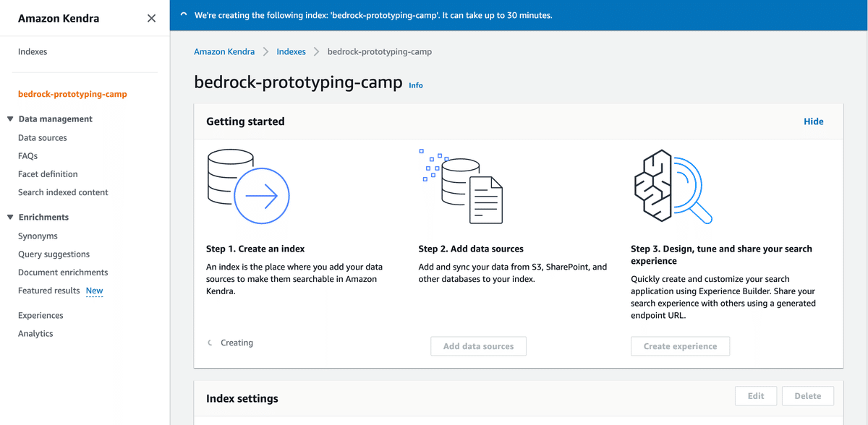Navigate to Amazon Kendra breadcrumb
Viewport: 868px width, 425px height.
(x=224, y=52)
